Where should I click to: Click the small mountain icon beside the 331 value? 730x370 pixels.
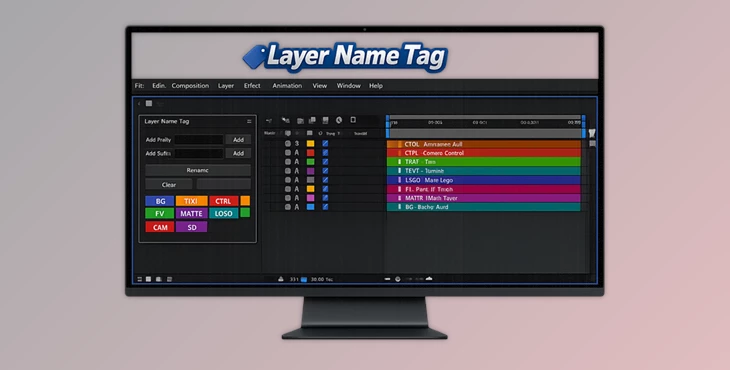[281, 279]
